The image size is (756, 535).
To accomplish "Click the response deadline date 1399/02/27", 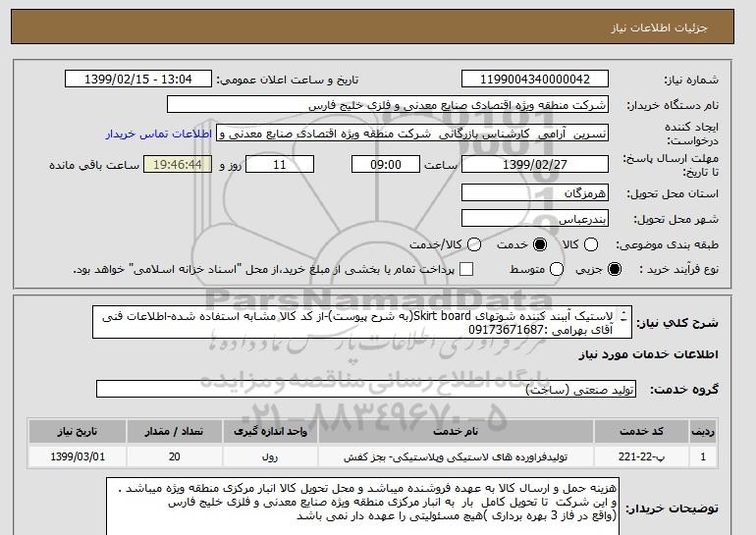I will (x=535, y=164).
